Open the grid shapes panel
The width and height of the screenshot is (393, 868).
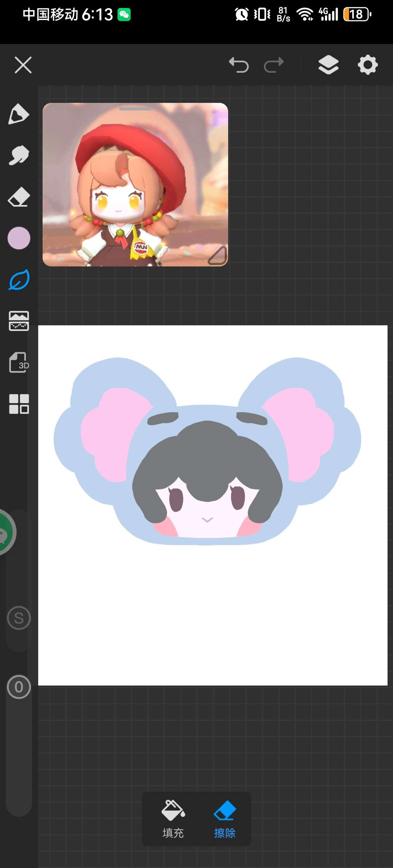(x=19, y=404)
